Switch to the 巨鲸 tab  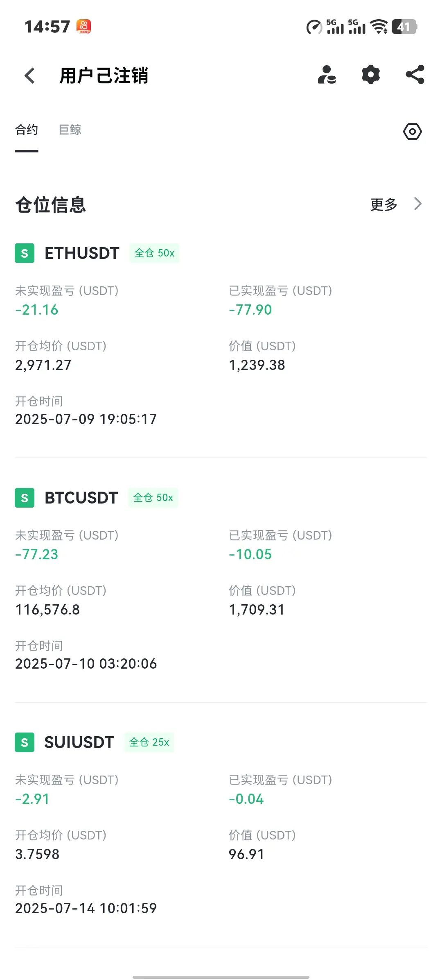70,130
